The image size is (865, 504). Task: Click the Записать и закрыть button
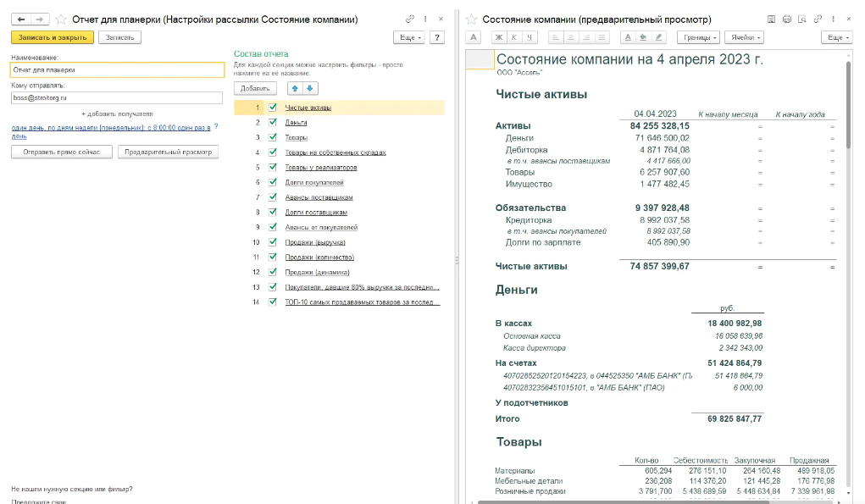[x=53, y=37]
